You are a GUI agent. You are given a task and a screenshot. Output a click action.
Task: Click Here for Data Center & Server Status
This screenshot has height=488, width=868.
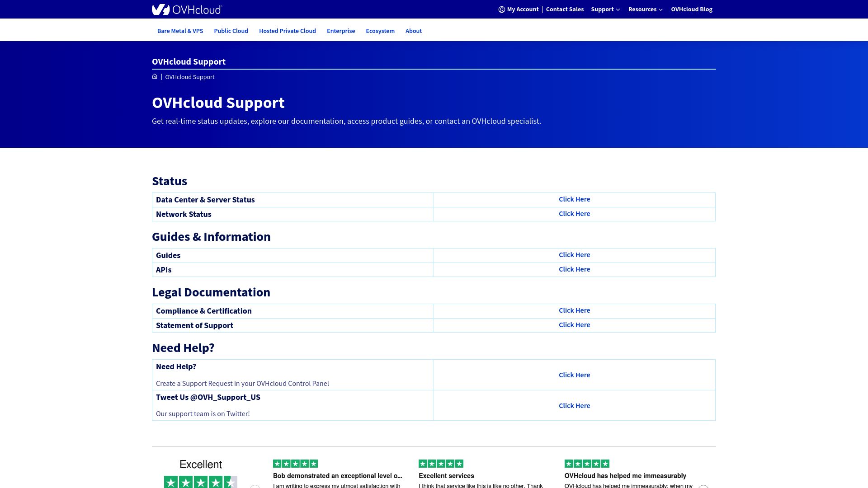click(x=574, y=199)
